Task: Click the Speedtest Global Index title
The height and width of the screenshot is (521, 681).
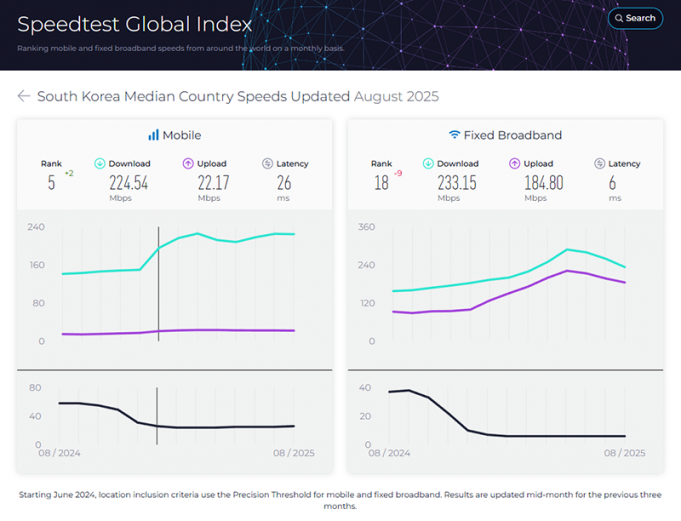Action: [135, 22]
